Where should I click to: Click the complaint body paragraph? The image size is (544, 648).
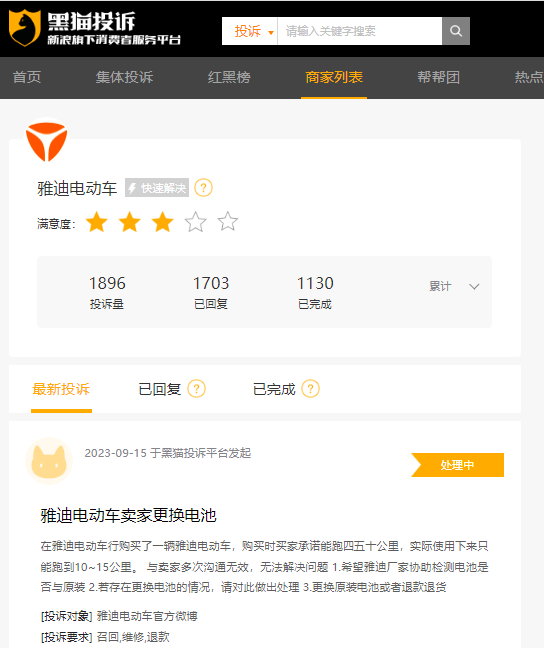[x=265, y=567]
